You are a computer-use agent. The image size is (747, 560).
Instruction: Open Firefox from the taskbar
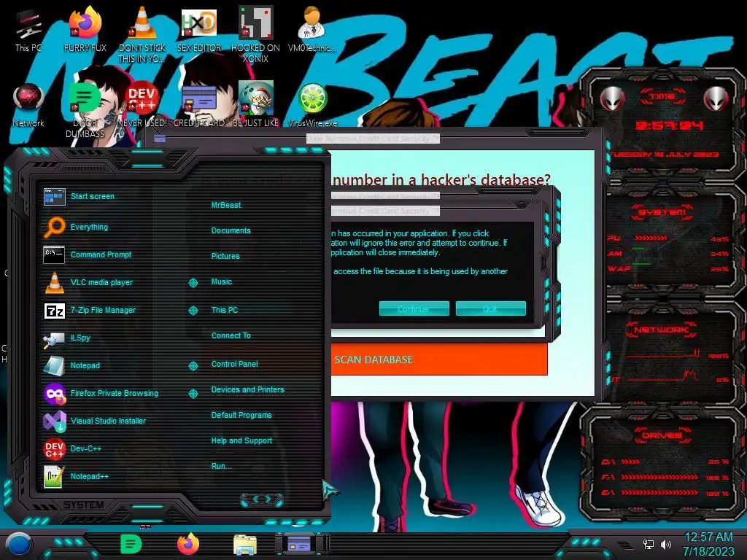point(188,544)
